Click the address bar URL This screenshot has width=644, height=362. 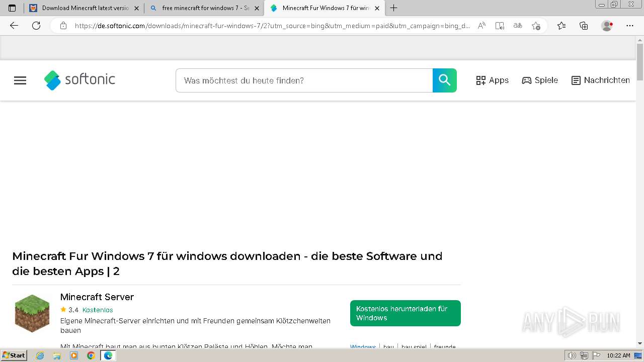pos(272,26)
